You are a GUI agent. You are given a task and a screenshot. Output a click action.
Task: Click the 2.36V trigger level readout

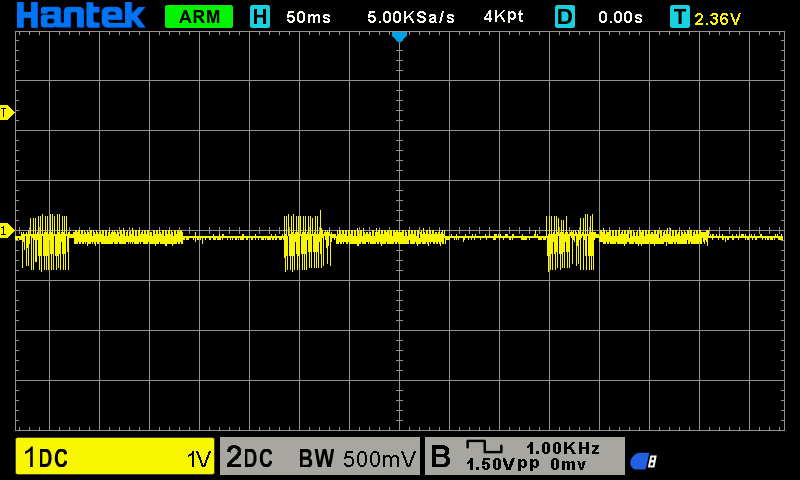(717, 19)
